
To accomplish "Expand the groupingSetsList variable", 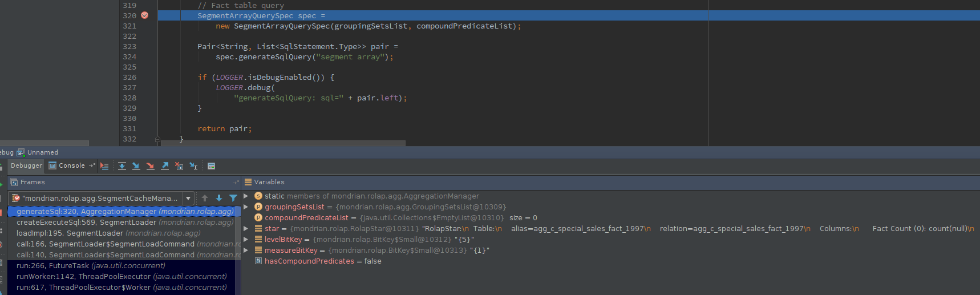I will pos(246,207).
